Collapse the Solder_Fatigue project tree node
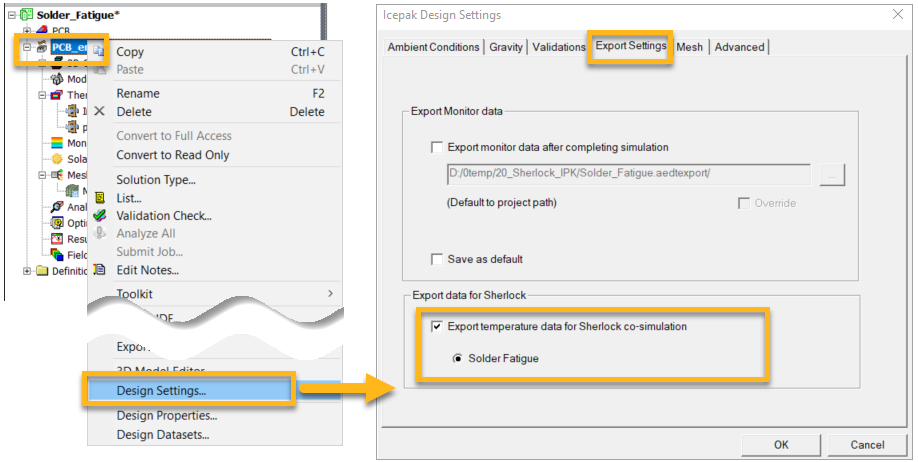This screenshot has width=918, height=462. pyautogui.click(x=9, y=15)
